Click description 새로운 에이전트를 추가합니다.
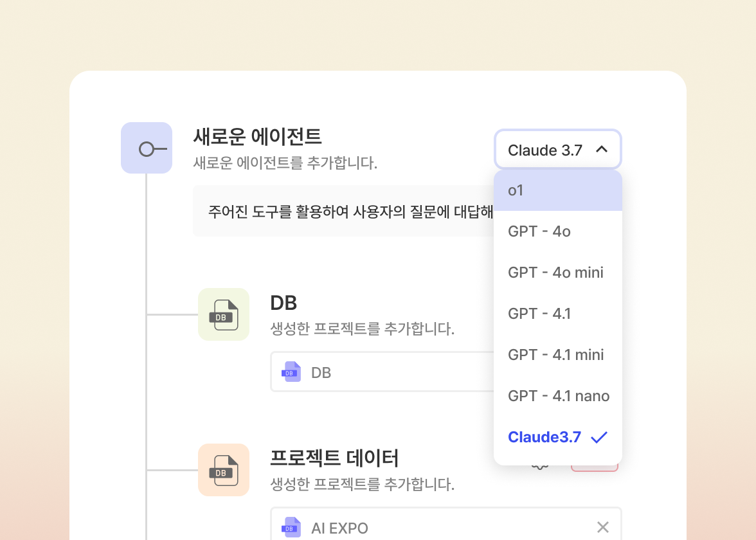 coord(285,163)
